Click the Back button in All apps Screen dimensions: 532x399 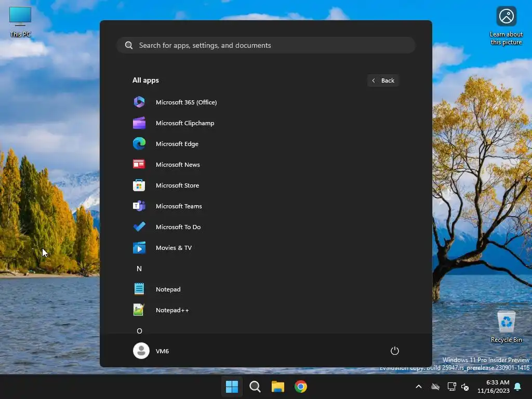click(383, 81)
